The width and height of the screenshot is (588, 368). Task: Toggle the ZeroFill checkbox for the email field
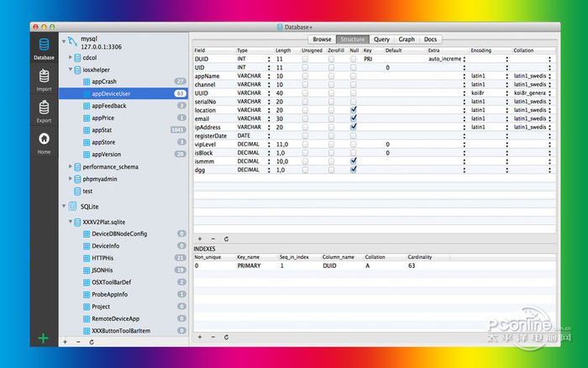(x=332, y=118)
